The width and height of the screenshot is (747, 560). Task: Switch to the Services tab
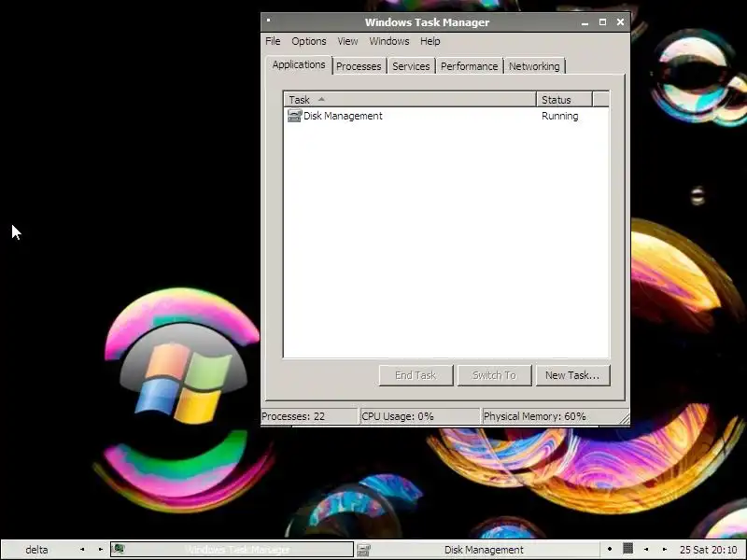[x=411, y=66]
